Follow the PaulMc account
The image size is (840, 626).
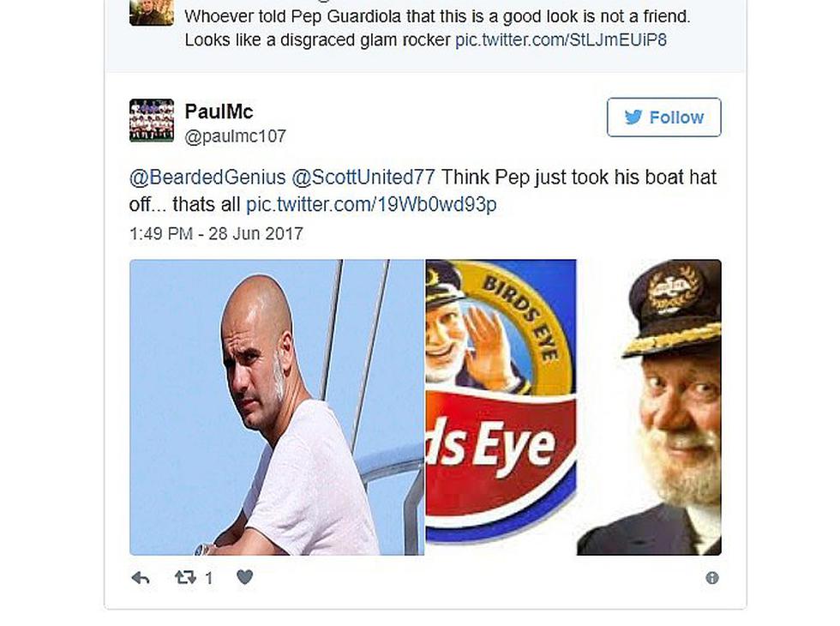coord(663,117)
